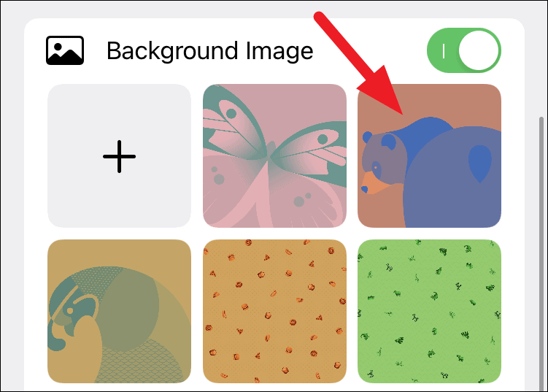Click the Background Image label text
The height and width of the screenshot is (392, 548).
tap(209, 51)
